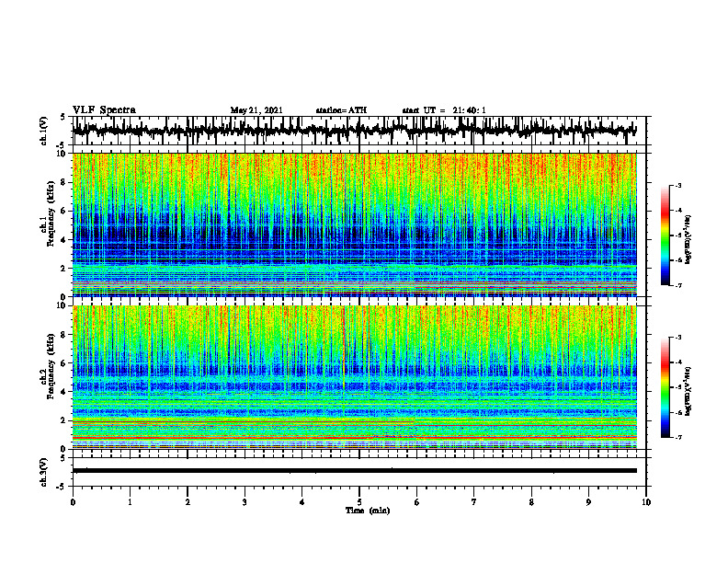Click time axis tick label 4
728x563 pixels.
coord(302,502)
